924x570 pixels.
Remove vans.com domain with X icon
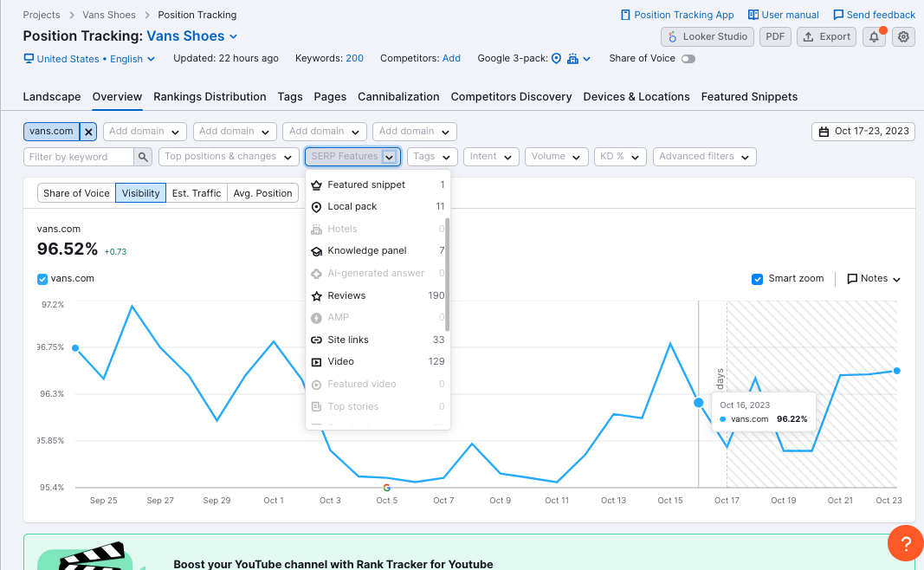point(88,132)
